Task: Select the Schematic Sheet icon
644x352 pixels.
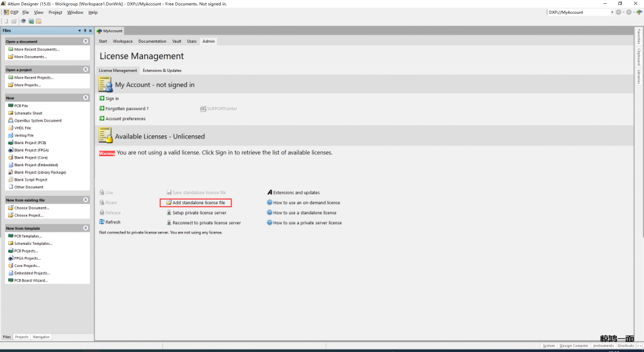Action: point(10,113)
